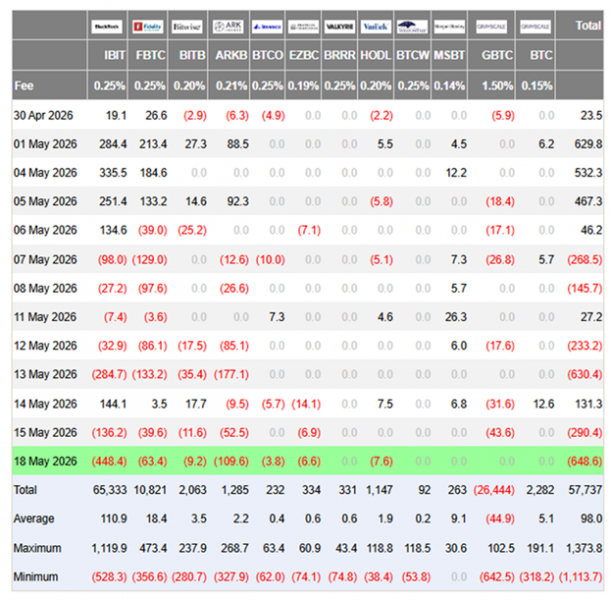Click the Fee row label
The height and width of the screenshot is (600, 611).
(x=24, y=86)
